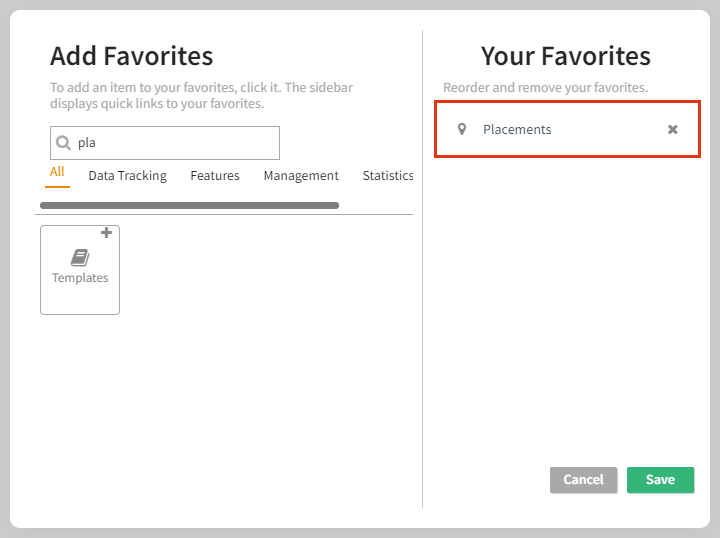The height and width of the screenshot is (538, 720).
Task: Click the Your Favorites heading
Action: 565,56
